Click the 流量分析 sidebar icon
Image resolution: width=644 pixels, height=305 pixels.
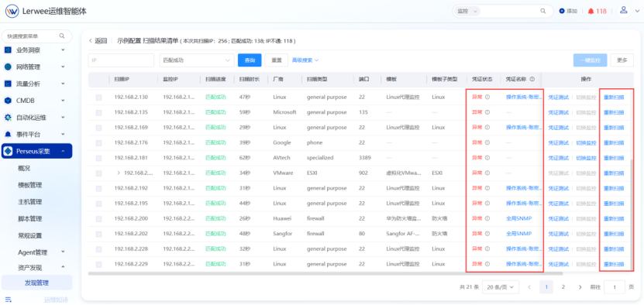[x=8, y=84]
